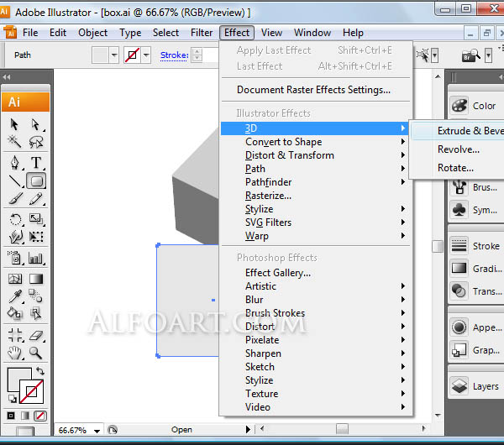Screen dimensions: 504x445
Task: Expand the Warp submenu
Action: coord(315,236)
